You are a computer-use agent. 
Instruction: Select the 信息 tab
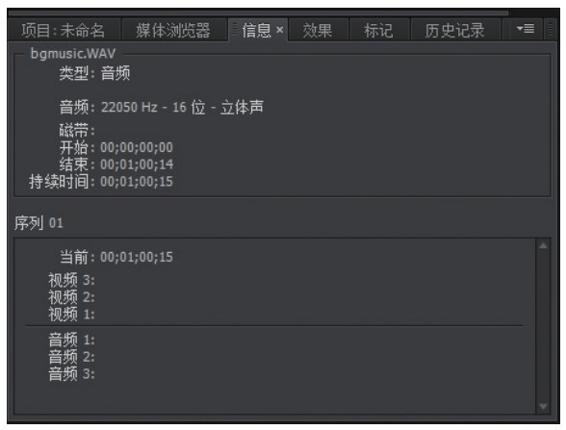(257, 30)
